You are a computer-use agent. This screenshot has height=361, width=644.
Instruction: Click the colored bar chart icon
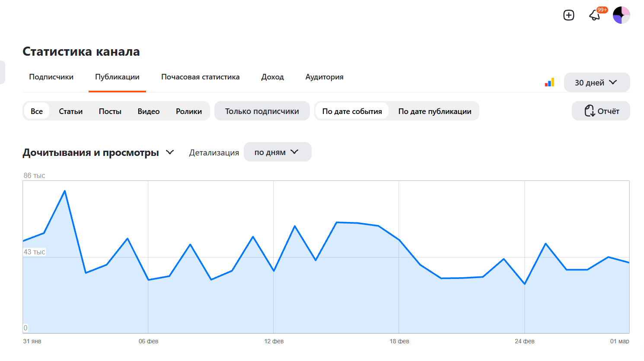549,82
